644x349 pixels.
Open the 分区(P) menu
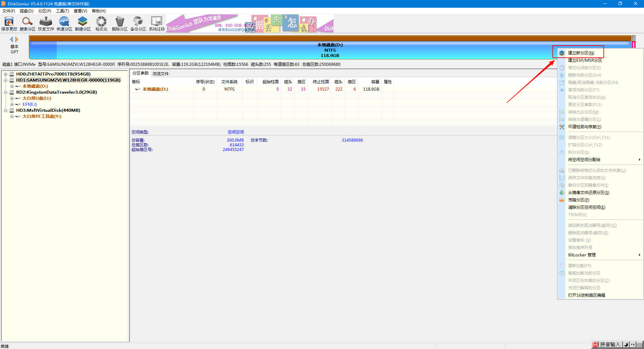click(45, 11)
